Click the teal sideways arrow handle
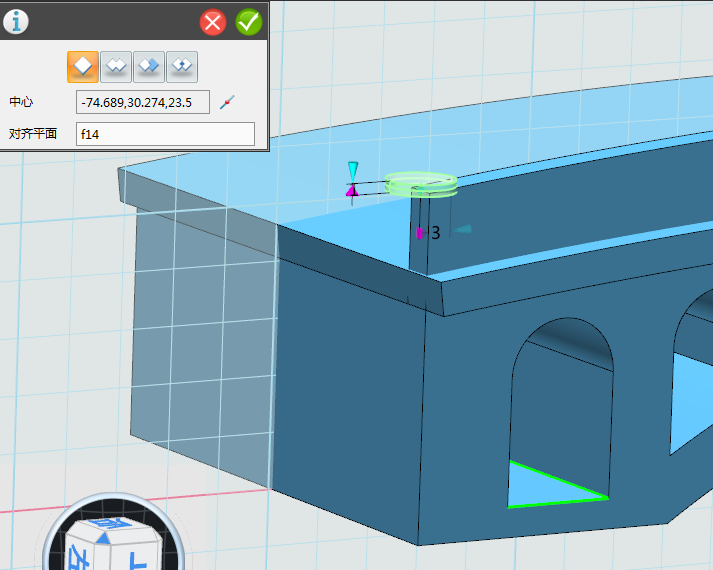 [462, 230]
